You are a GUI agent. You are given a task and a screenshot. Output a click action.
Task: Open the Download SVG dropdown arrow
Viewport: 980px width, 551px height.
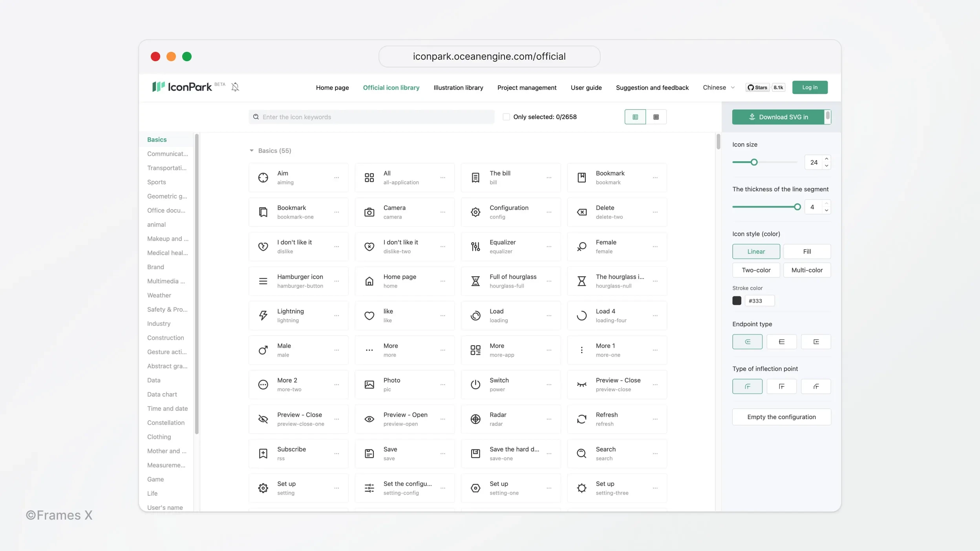[828, 117]
